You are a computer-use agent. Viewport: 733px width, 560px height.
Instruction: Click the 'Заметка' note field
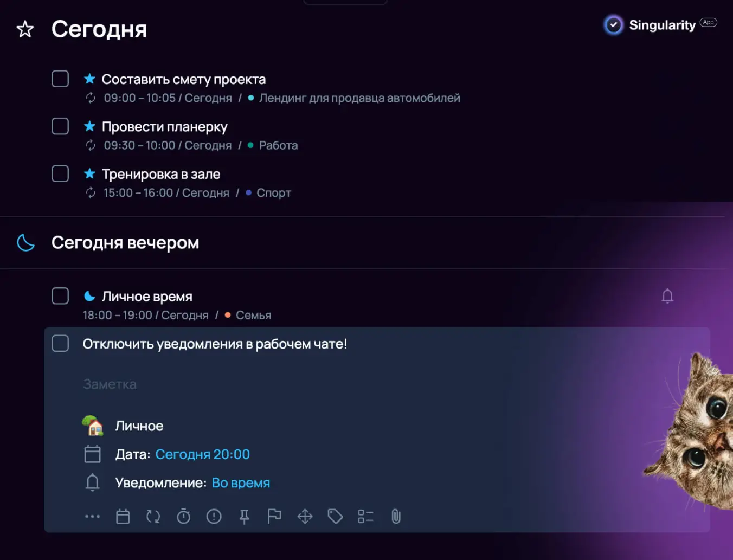pyautogui.click(x=110, y=384)
